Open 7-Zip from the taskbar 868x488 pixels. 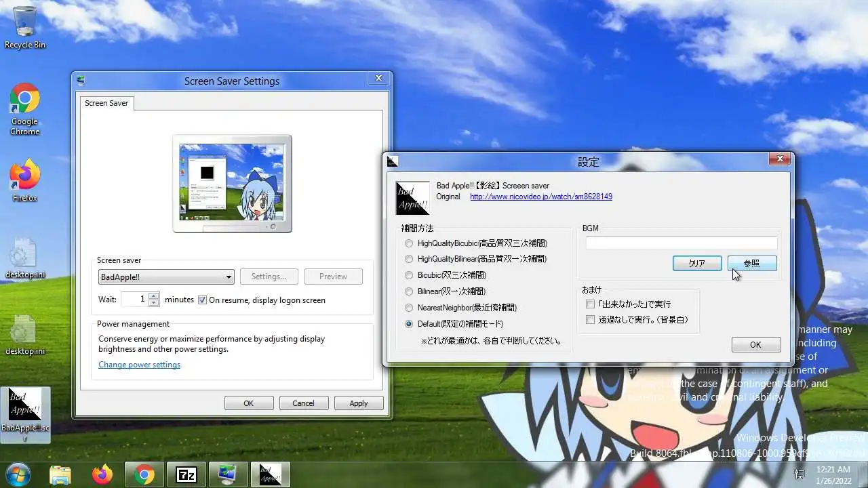point(186,475)
